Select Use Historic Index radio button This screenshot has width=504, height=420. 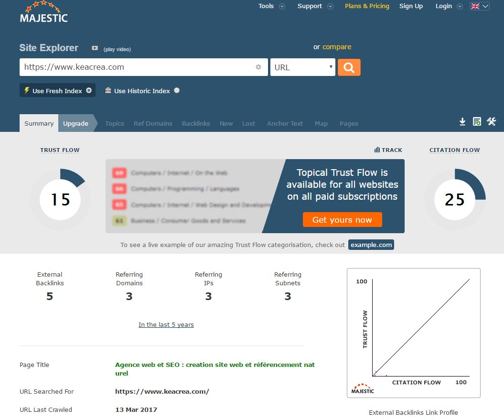[177, 90]
